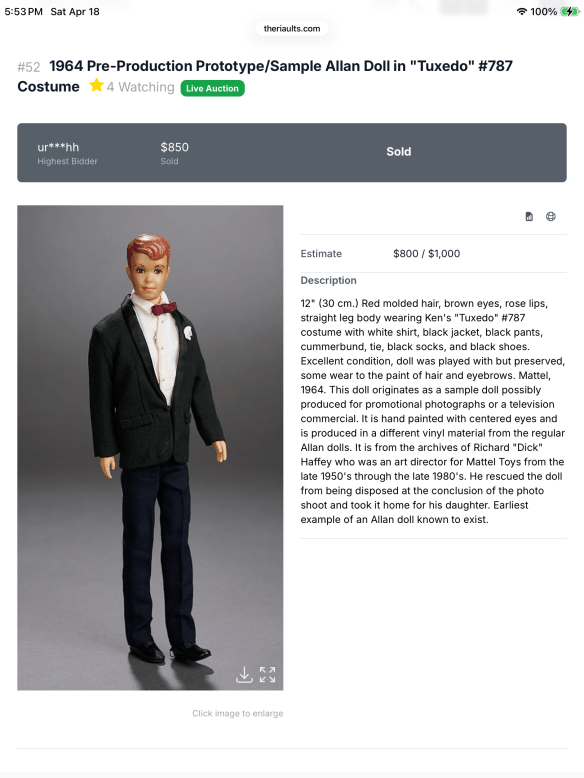This screenshot has width=584, height=778.
Task: Tap the battery charging icon
Action: tap(570, 11)
